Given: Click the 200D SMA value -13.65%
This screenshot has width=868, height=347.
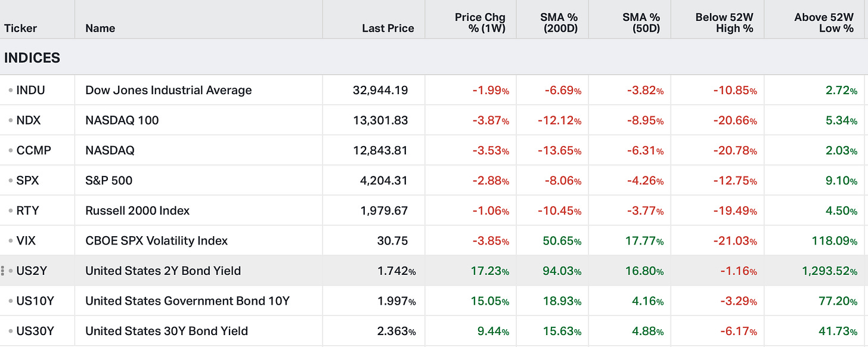Looking at the screenshot, I should (x=560, y=150).
